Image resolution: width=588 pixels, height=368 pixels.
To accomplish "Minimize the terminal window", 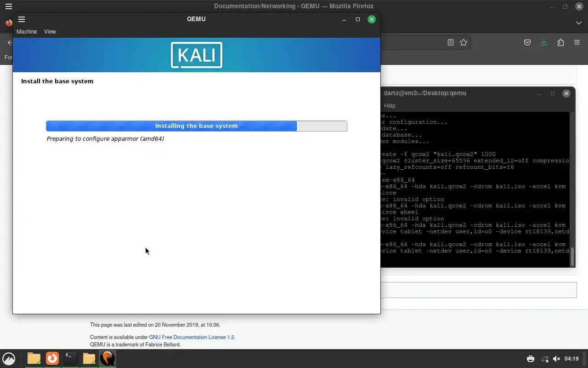I will (x=539, y=93).
